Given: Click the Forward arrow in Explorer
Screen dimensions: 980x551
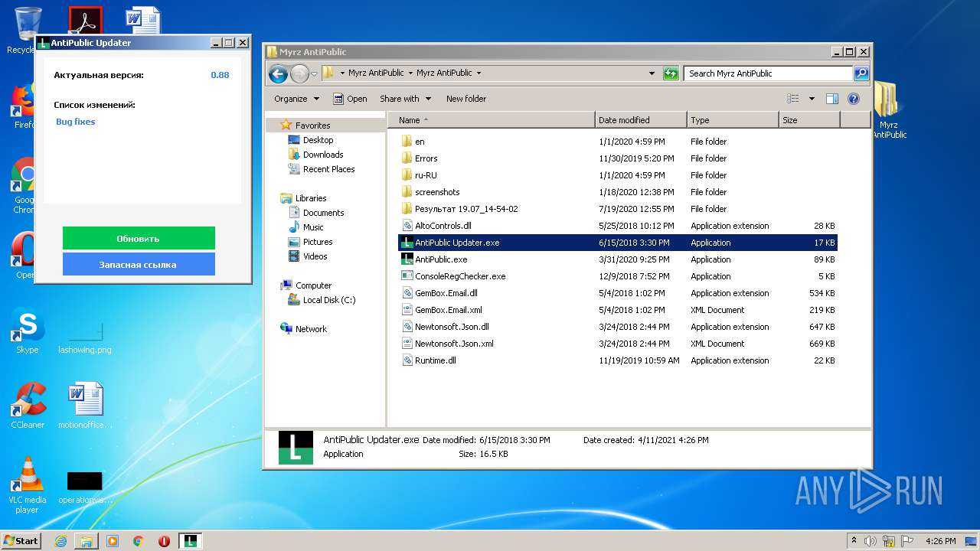Looking at the screenshot, I should [299, 73].
